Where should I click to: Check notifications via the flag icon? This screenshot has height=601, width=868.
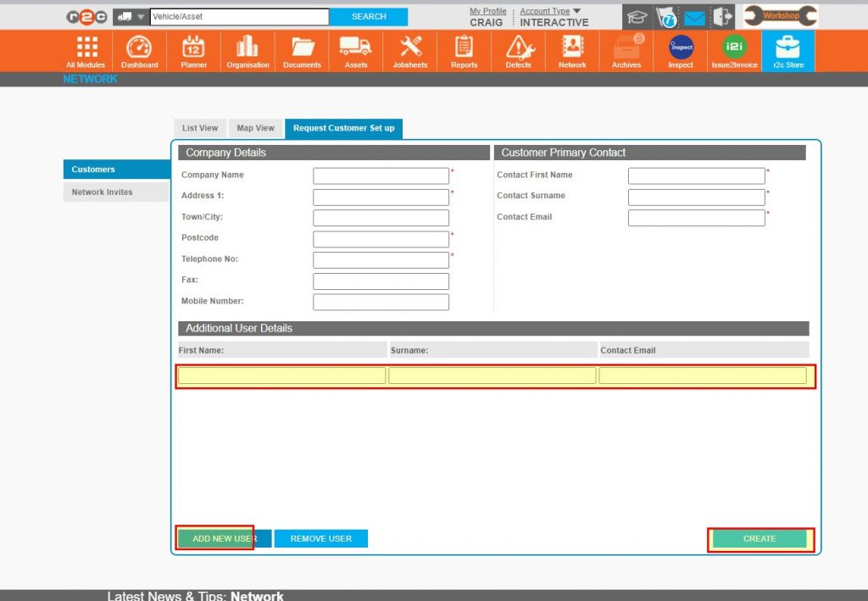coord(668,16)
